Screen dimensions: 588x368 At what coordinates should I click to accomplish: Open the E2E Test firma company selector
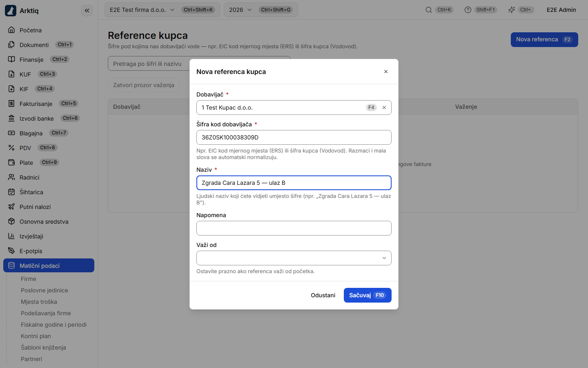coord(163,10)
